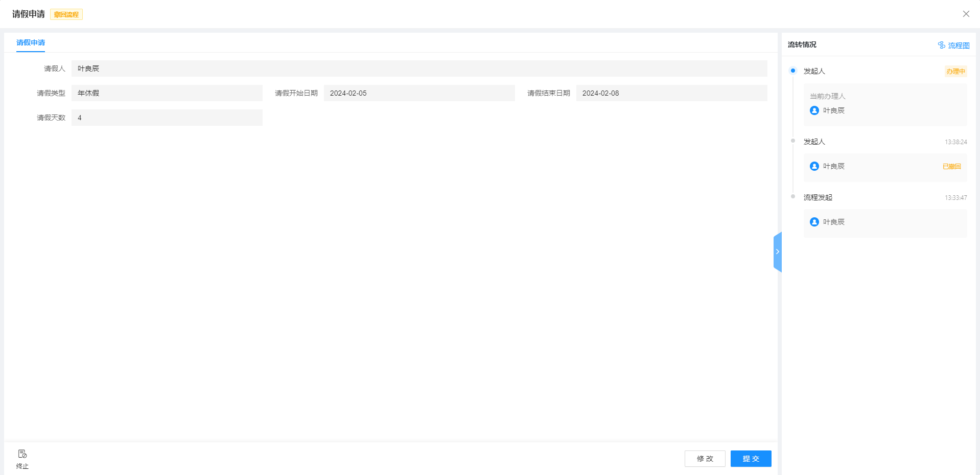Screen dimensions: 980x475
Task: Click the 请假人 field showing 叶良辰
Action: coord(419,69)
